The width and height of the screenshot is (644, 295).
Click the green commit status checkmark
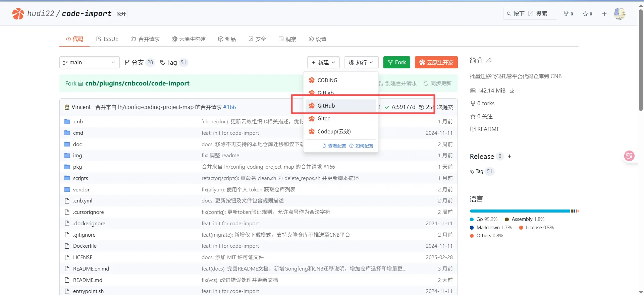pos(387,107)
